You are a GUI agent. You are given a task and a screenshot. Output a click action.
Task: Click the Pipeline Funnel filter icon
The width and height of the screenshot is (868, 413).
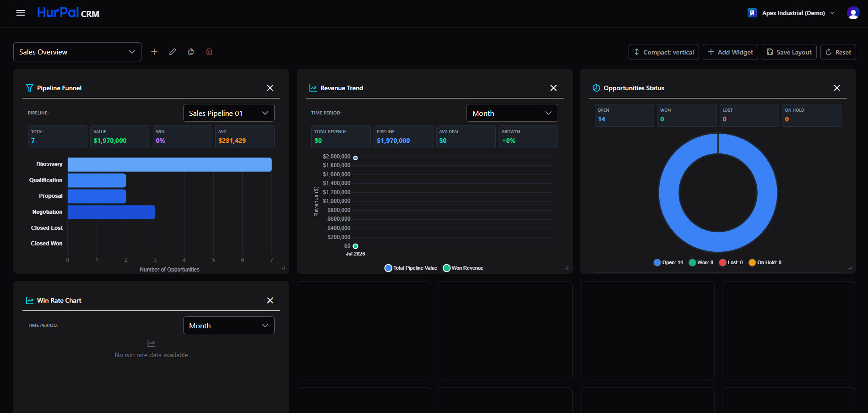[x=30, y=88]
